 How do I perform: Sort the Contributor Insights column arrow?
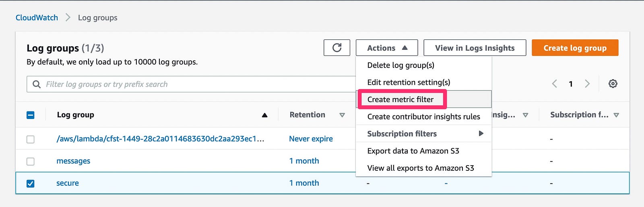525,115
